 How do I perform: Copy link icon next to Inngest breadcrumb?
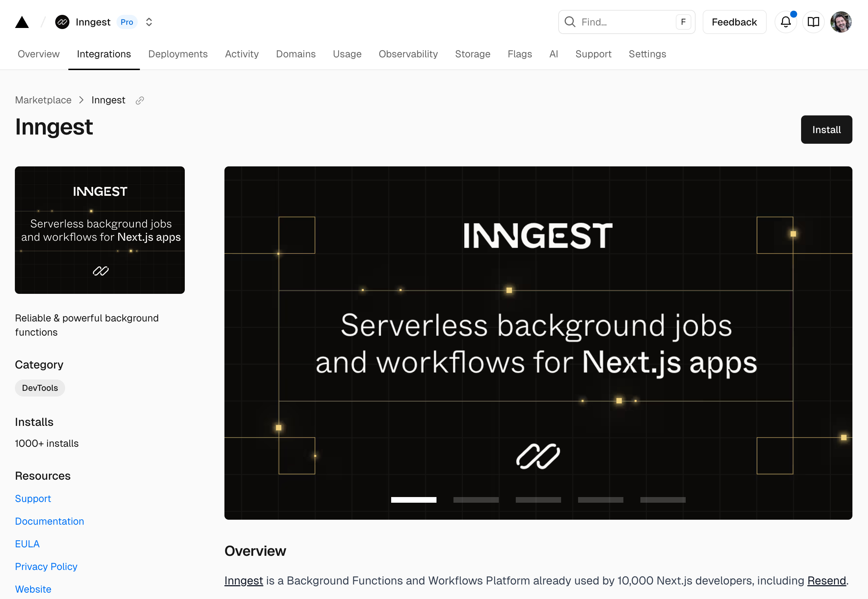tap(139, 100)
